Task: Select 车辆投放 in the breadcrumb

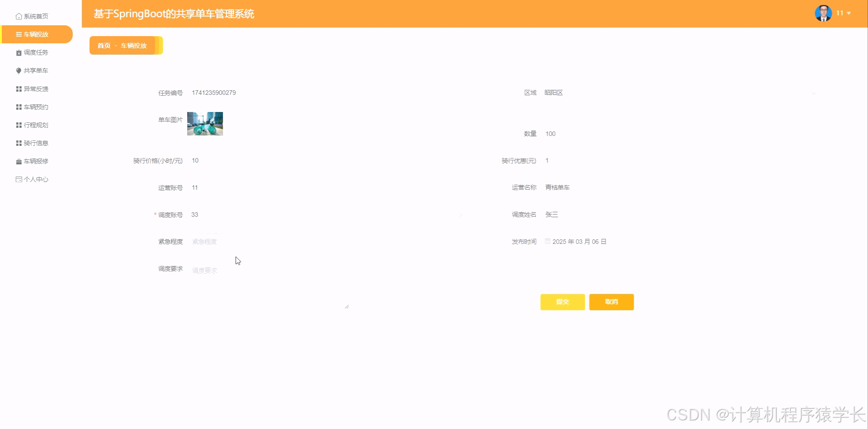Action: (x=134, y=45)
